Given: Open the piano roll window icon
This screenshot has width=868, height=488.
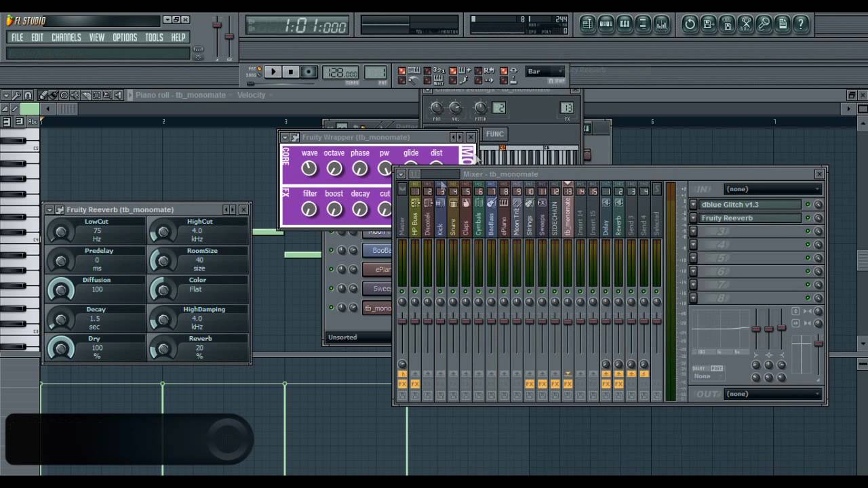Looking at the screenshot, I should tap(625, 24).
